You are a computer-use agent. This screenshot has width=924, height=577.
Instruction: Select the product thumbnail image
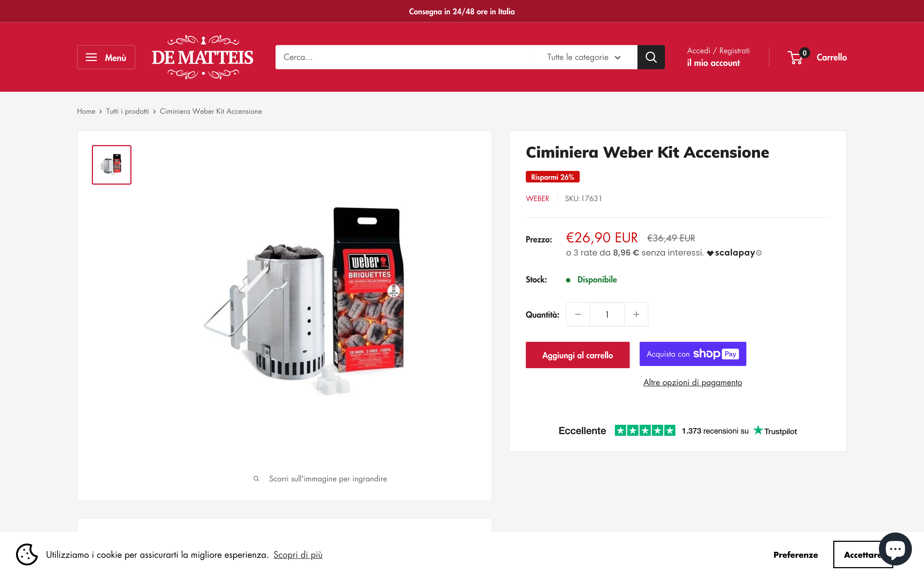click(111, 165)
